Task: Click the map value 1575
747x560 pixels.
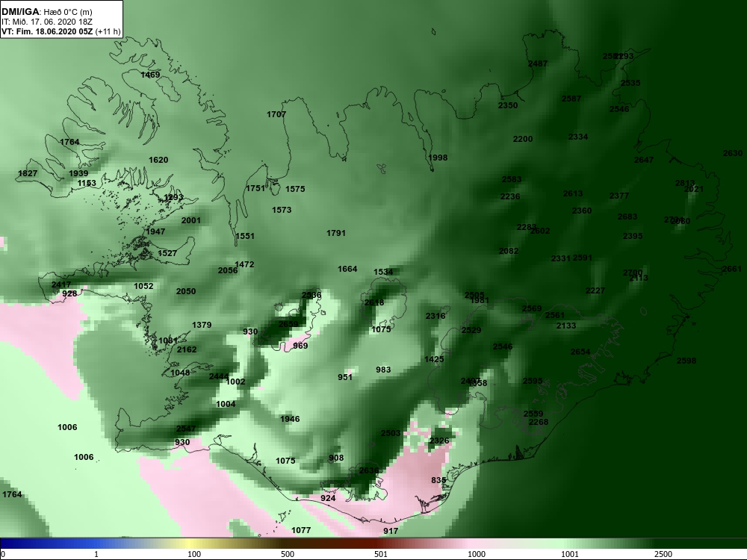Action: pyautogui.click(x=295, y=189)
